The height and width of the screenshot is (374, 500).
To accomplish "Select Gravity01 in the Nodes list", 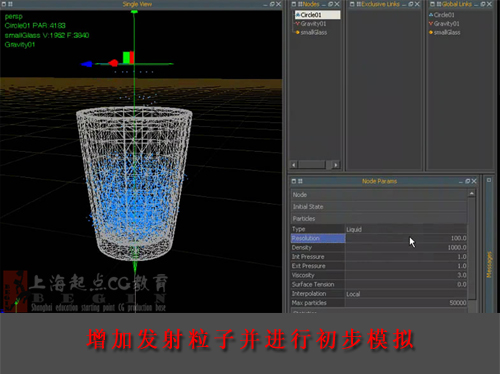I will (x=313, y=24).
